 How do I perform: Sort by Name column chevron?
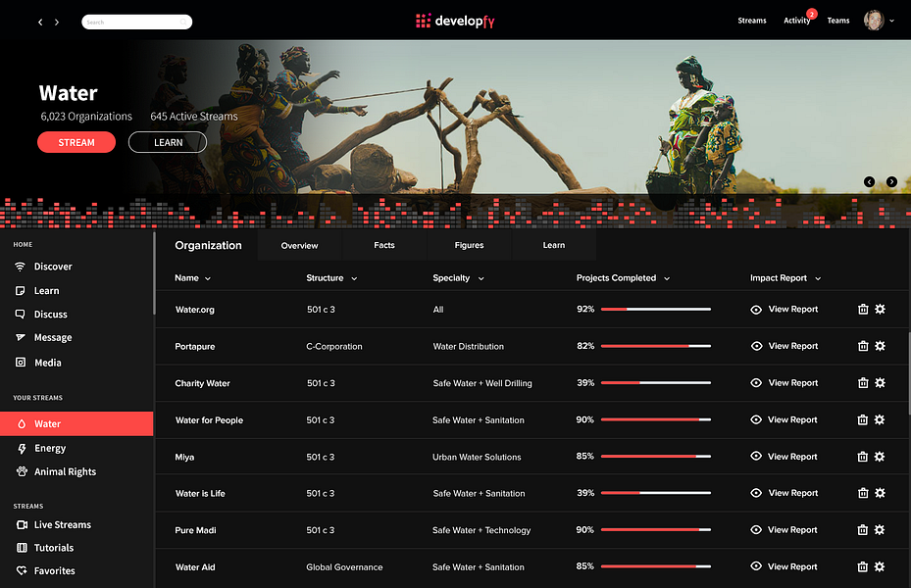[x=208, y=278]
